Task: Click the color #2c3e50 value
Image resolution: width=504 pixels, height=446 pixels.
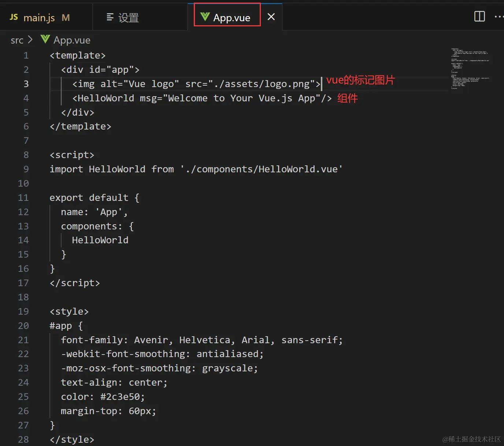Action: tap(120, 397)
